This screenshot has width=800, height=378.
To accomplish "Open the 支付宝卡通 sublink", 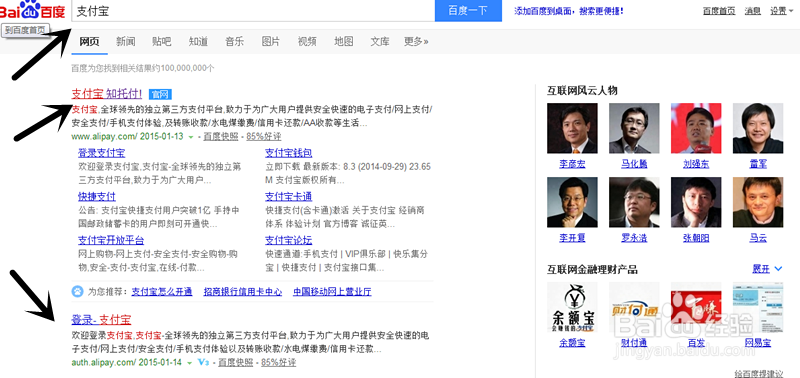I will 289,196.
